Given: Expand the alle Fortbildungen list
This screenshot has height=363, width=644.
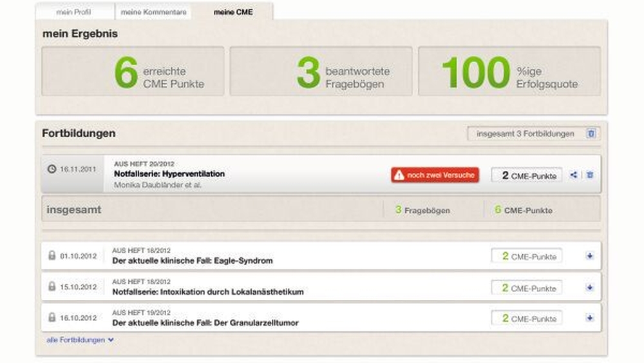Looking at the screenshot, I should pos(80,340).
